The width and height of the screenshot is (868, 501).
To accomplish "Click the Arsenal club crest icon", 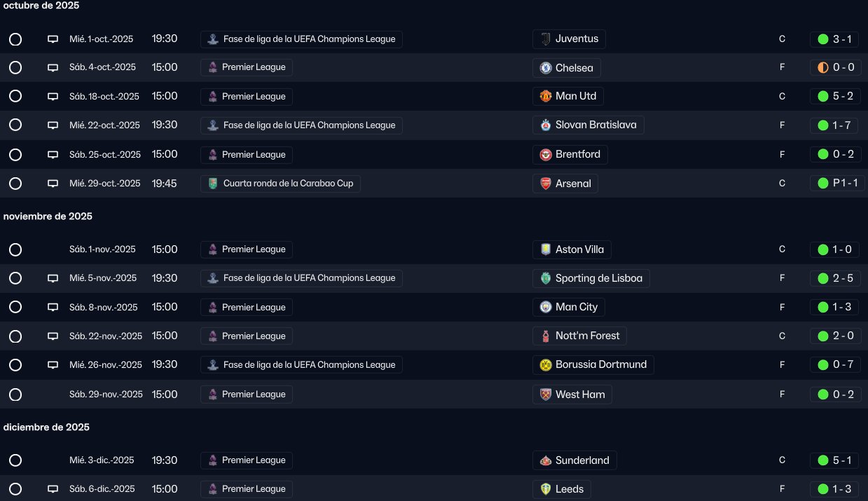I will (546, 184).
